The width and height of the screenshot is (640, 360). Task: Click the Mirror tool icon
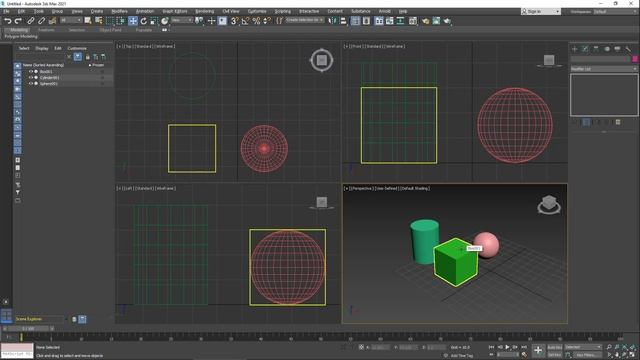click(x=333, y=21)
